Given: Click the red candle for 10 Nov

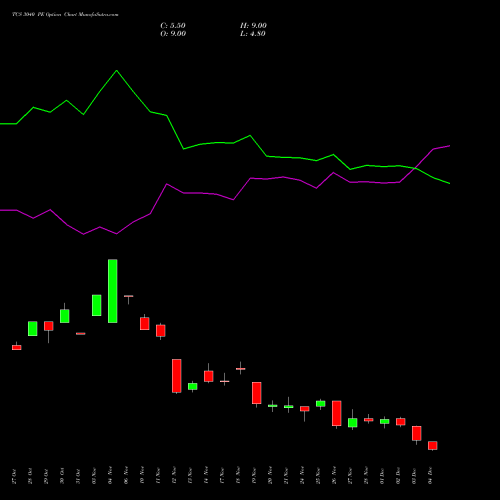Looking at the screenshot, I should pyautogui.click(x=145, y=324).
